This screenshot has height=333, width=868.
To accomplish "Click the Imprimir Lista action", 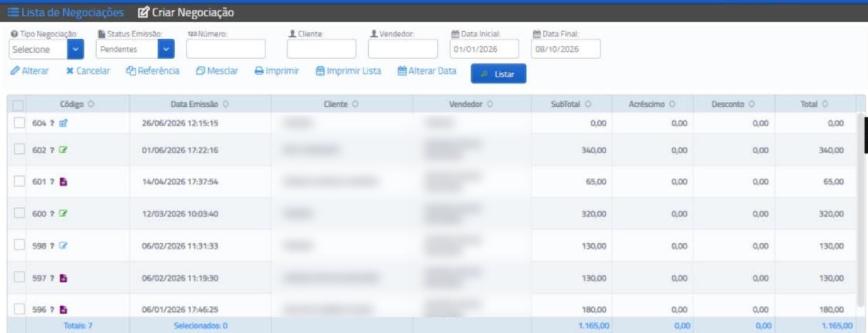I will (348, 71).
